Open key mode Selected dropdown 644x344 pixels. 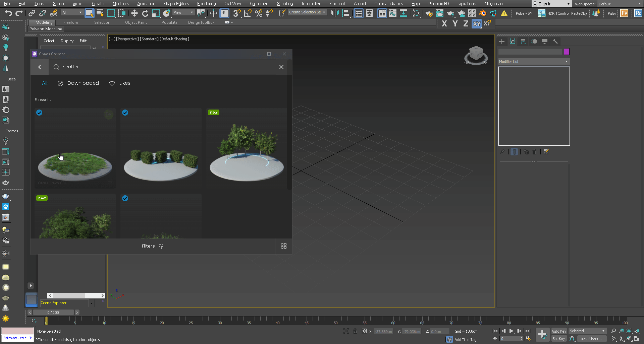[587, 331]
